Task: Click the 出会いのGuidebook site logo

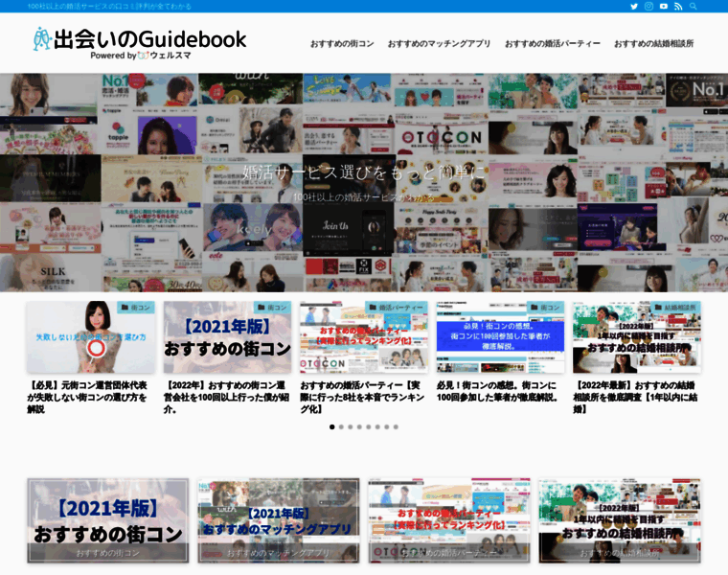Action: (x=139, y=43)
